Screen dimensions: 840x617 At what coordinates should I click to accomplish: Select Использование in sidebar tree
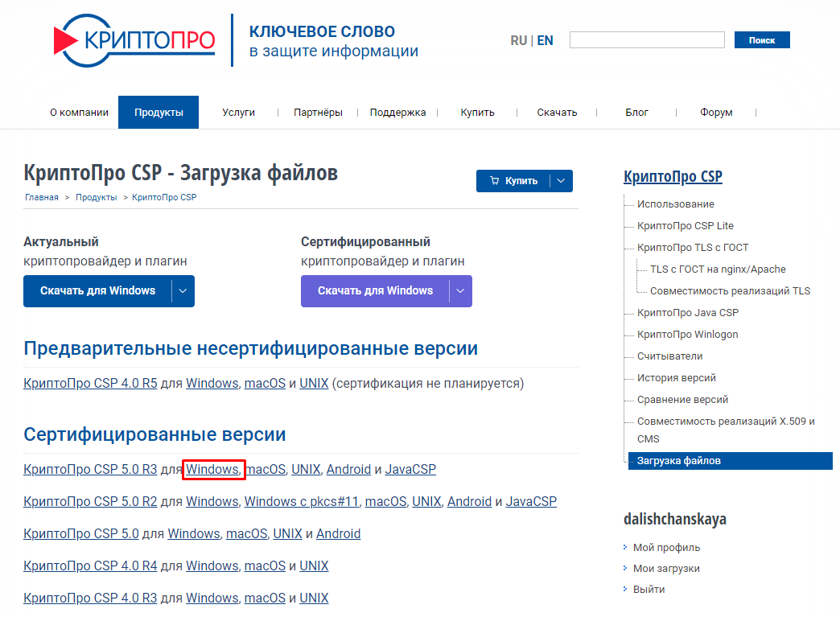pos(676,204)
